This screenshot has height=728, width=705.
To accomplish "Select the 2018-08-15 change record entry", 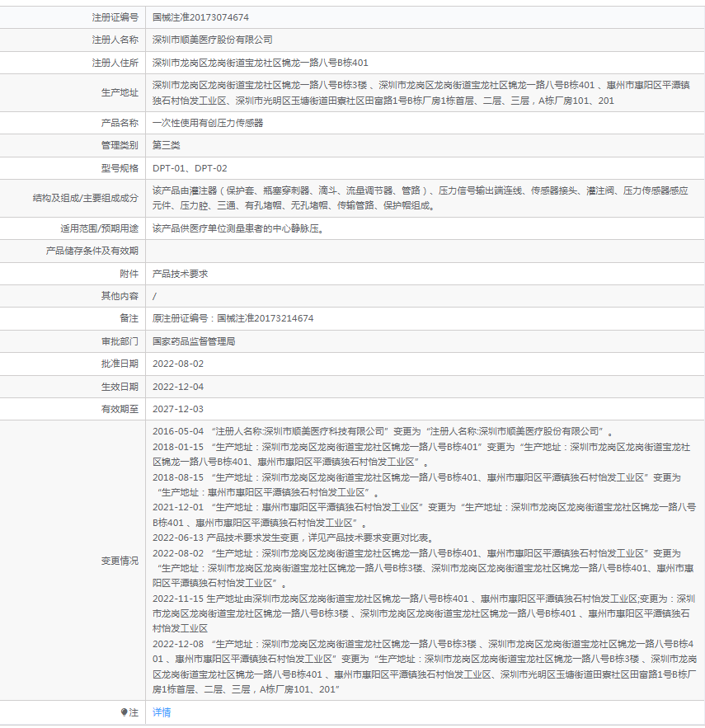I will tap(416, 485).
